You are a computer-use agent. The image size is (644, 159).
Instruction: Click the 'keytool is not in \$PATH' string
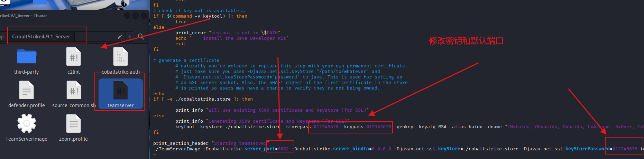click(x=245, y=33)
